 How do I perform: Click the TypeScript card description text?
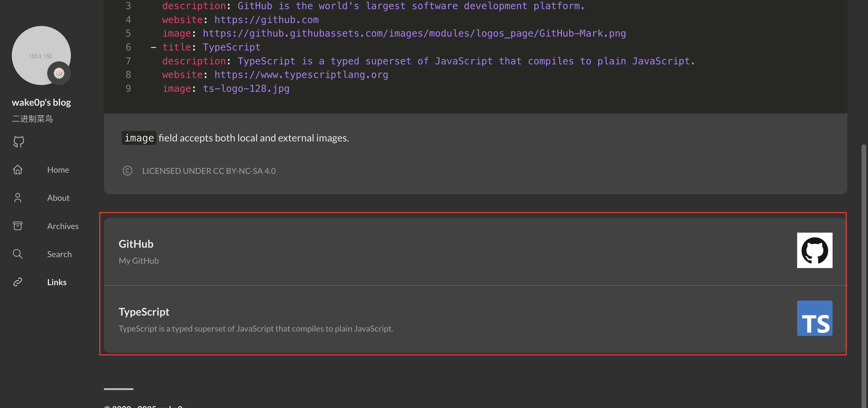256,329
